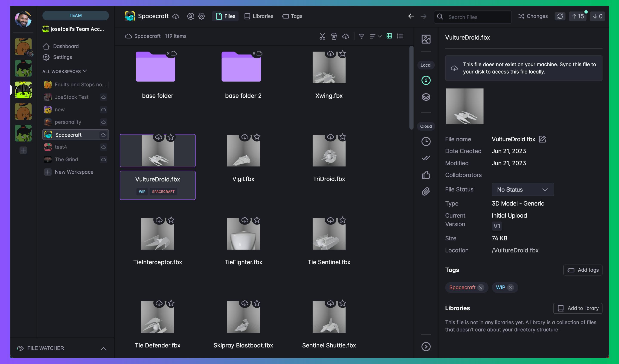Screen dimensions: 619x364
Task: Collapse the ALL WORKSPACES list
Action: [65, 71]
